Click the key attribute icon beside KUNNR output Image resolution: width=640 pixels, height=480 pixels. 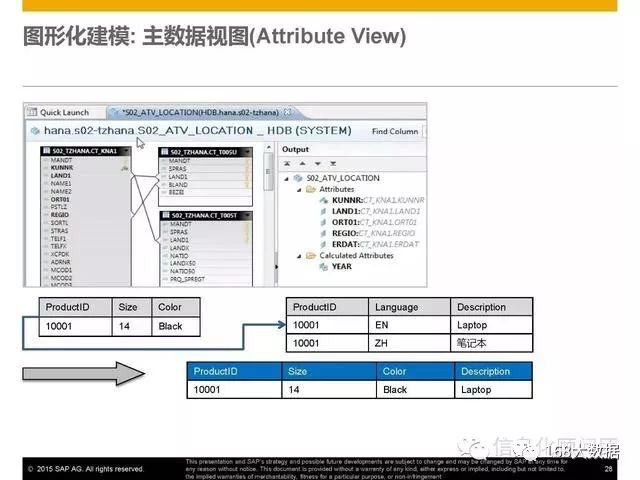tap(324, 200)
